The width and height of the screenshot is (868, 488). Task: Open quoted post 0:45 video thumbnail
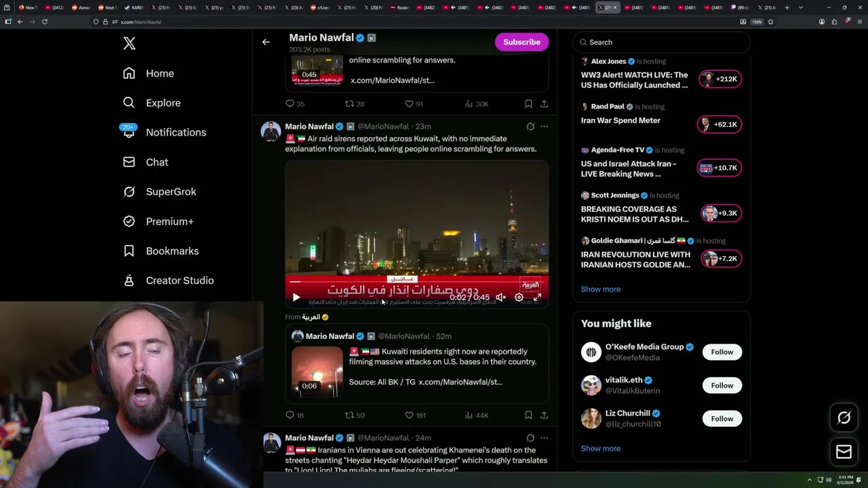(x=317, y=70)
